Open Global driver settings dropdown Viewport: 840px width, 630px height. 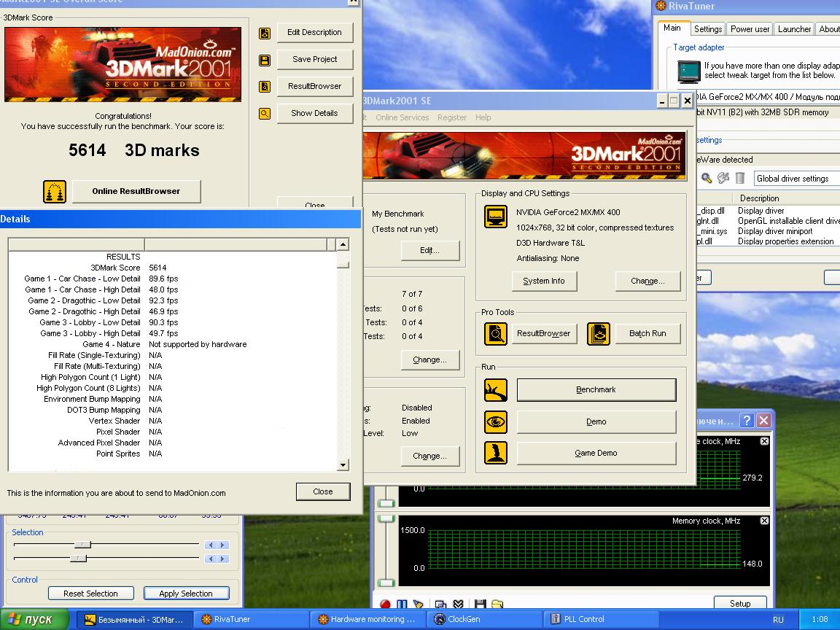[x=796, y=179]
